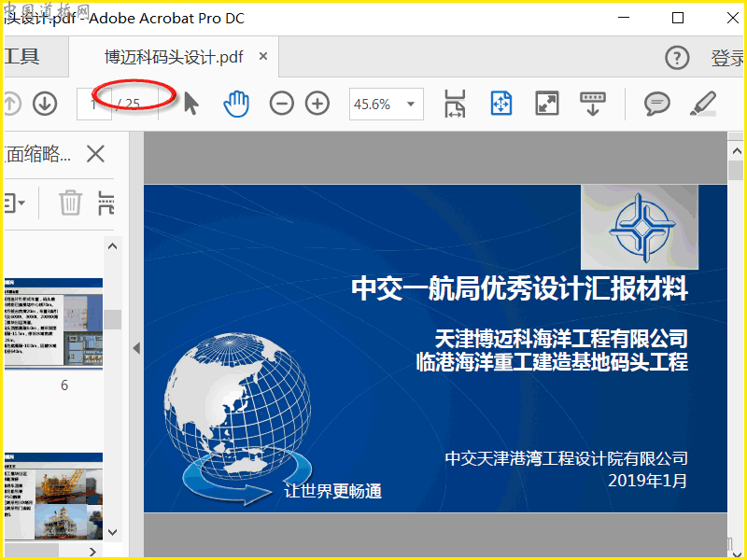747x560 pixels.
Task: Open the help question mark icon
Action: click(677, 58)
